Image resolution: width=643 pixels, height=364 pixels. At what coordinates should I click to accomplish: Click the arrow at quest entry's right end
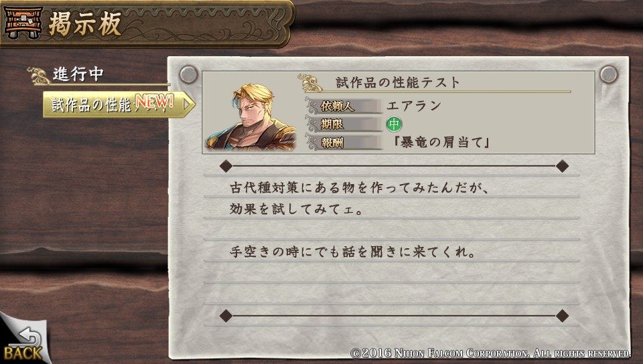(x=187, y=104)
